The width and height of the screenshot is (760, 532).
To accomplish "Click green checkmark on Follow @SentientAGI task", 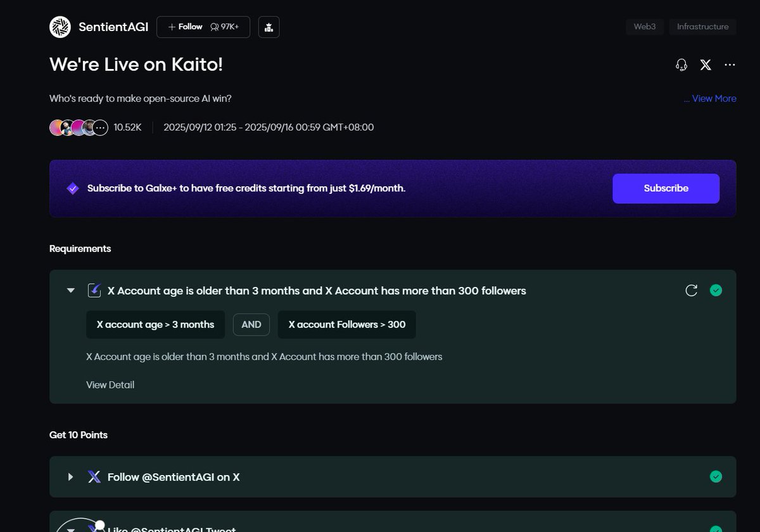I will click(x=716, y=477).
